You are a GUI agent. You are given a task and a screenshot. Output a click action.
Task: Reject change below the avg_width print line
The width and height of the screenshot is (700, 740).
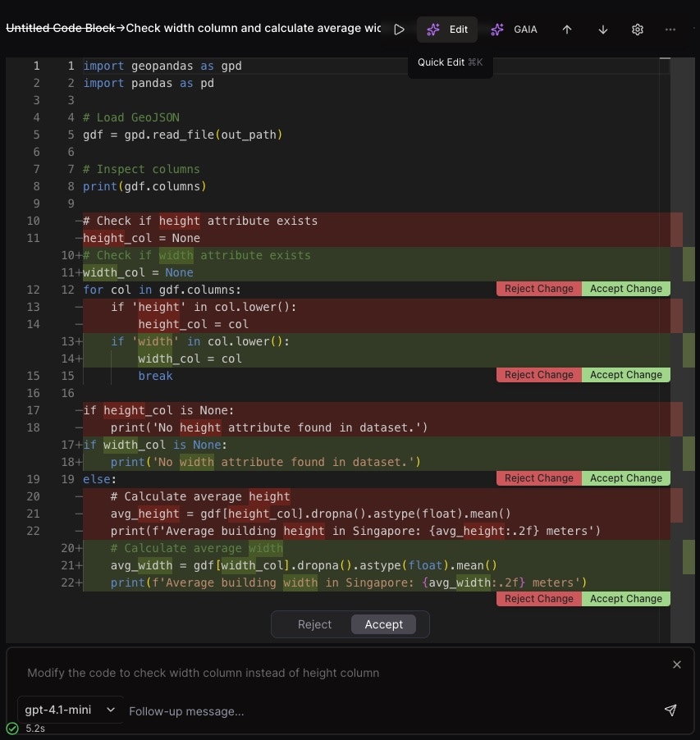click(539, 598)
